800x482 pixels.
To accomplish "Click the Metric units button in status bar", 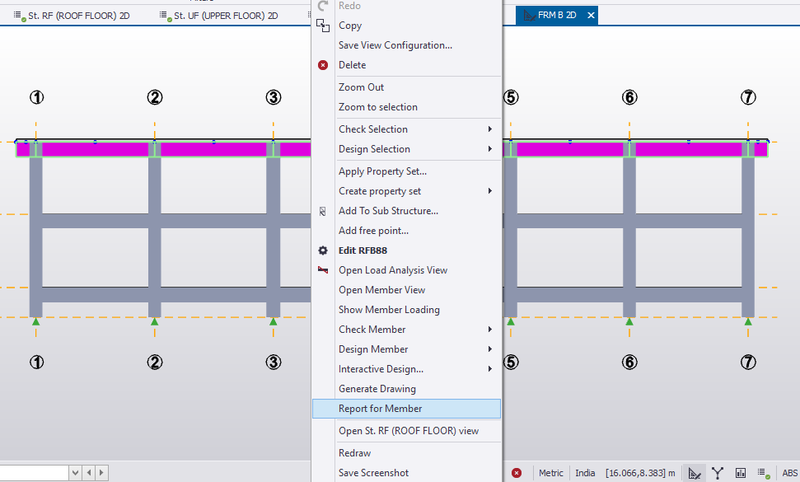I will point(551,473).
